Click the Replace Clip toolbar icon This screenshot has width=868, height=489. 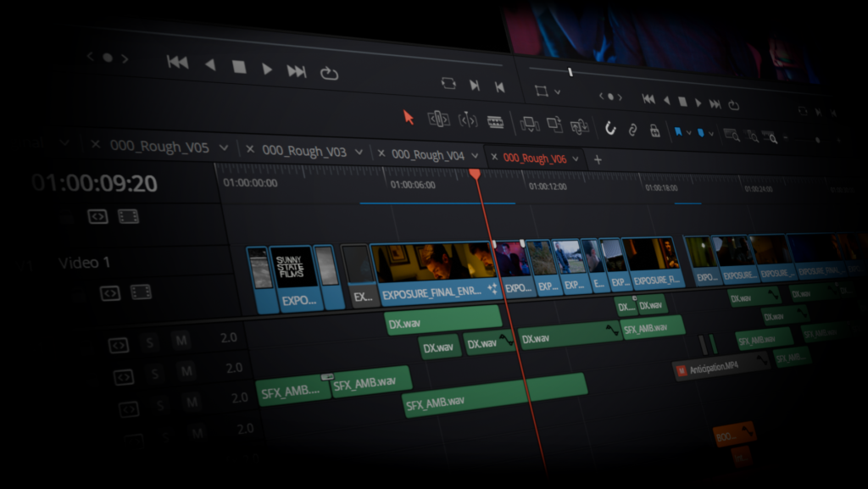coord(580,127)
